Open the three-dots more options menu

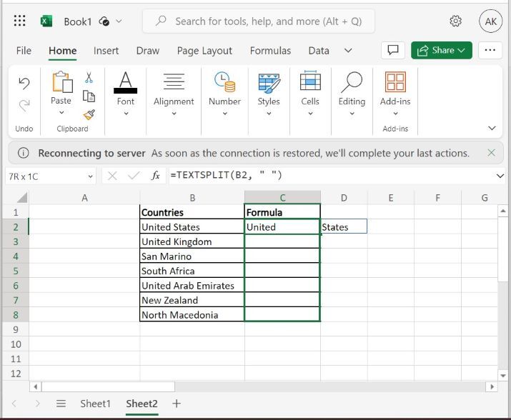tap(490, 50)
